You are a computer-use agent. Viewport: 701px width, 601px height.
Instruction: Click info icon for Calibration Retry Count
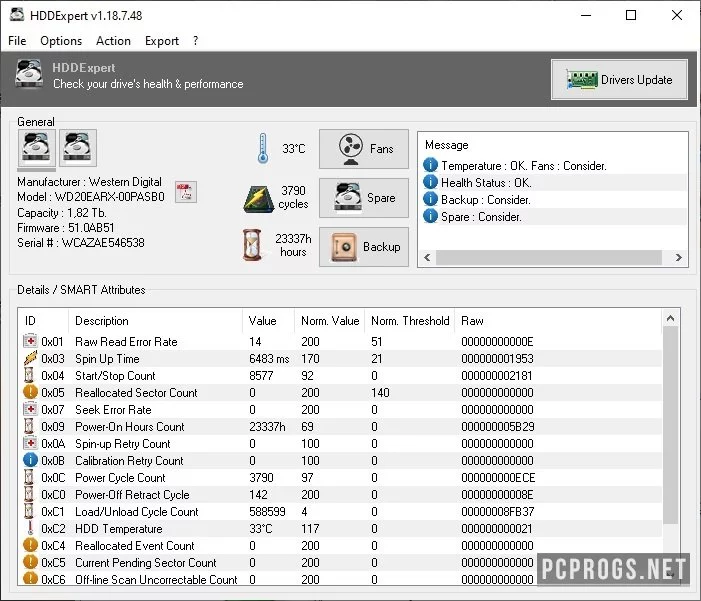tap(30, 460)
